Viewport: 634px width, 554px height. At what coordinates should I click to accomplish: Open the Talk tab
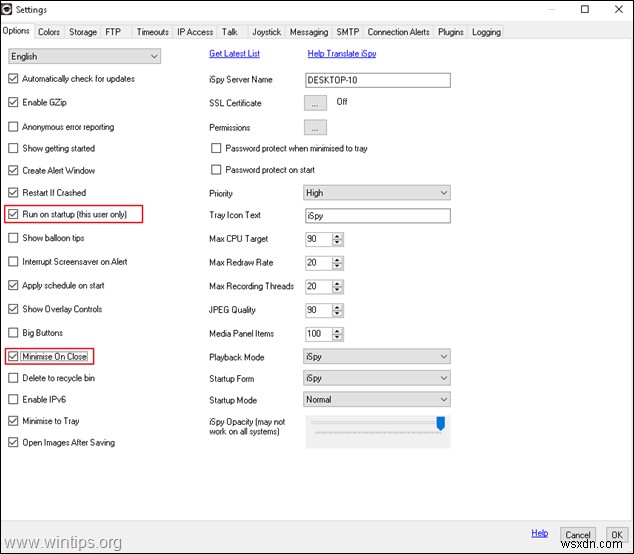(x=230, y=32)
